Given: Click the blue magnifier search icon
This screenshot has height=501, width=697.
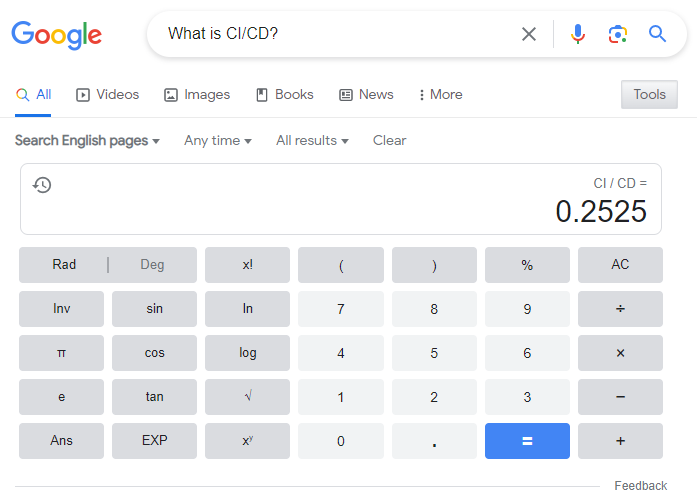Looking at the screenshot, I should point(657,34).
